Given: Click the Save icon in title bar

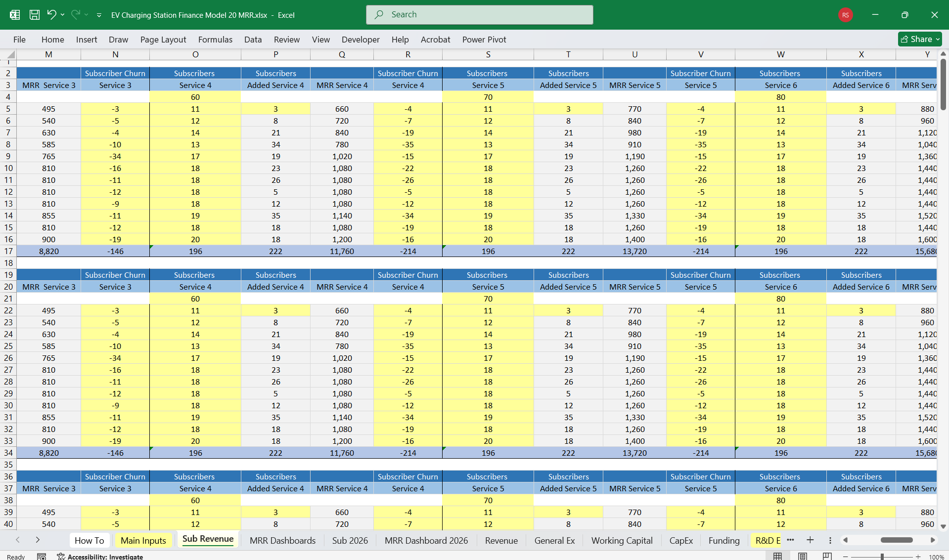Looking at the screenshot, I should (35, 15).
